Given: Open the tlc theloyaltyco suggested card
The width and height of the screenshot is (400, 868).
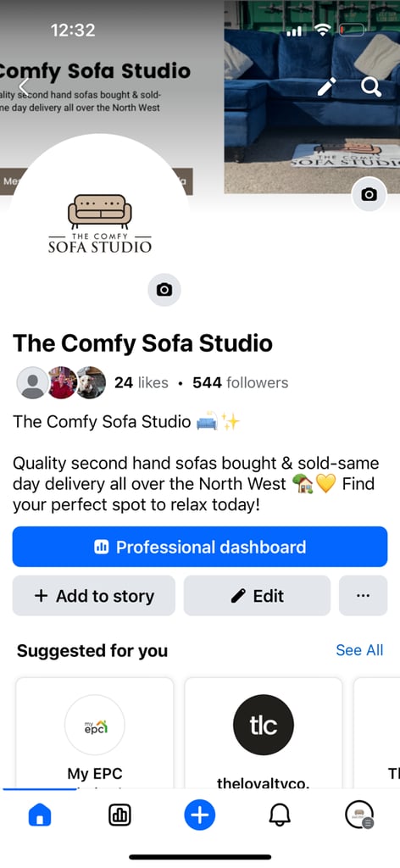Looking at the screenshot, I should pos(264,732).
